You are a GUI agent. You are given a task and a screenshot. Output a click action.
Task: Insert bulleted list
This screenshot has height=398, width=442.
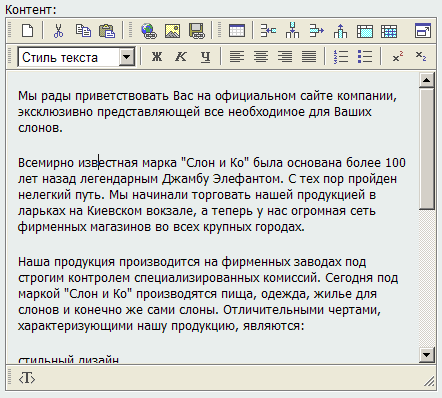(365, 57)
